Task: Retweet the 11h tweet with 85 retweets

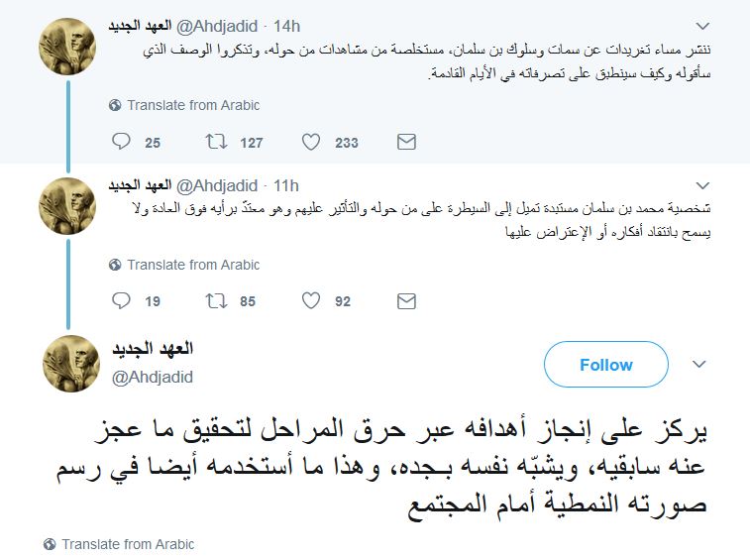Action: point(215,301)
